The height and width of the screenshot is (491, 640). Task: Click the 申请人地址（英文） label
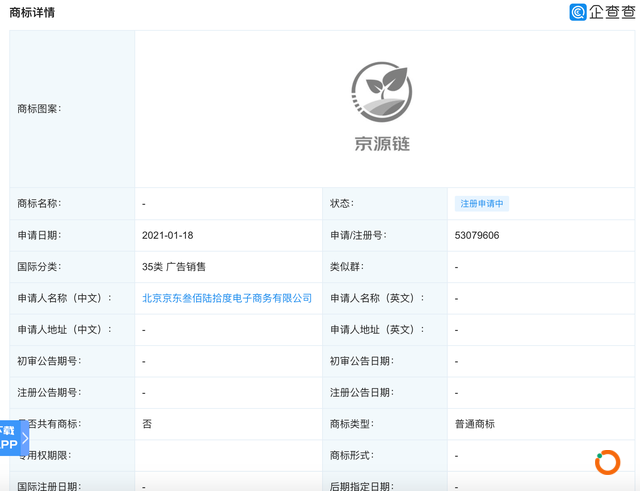point(377,330)
